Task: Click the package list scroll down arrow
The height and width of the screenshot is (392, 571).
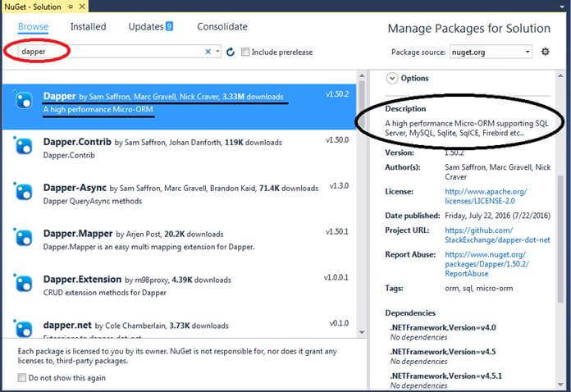Action: [x=362, y=332]
